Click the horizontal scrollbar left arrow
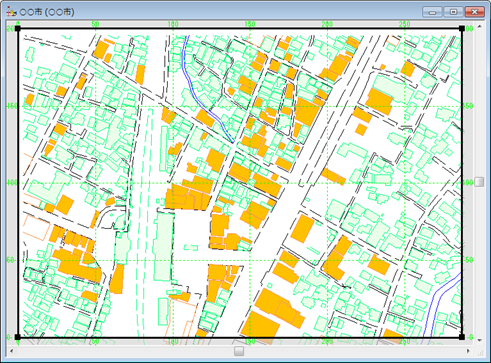Viewport: 491px width, 363px height. tap(12, 351)
